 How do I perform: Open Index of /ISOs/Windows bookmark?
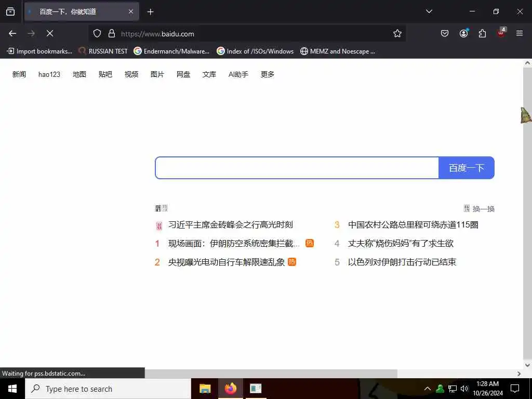tap(255, 51)
